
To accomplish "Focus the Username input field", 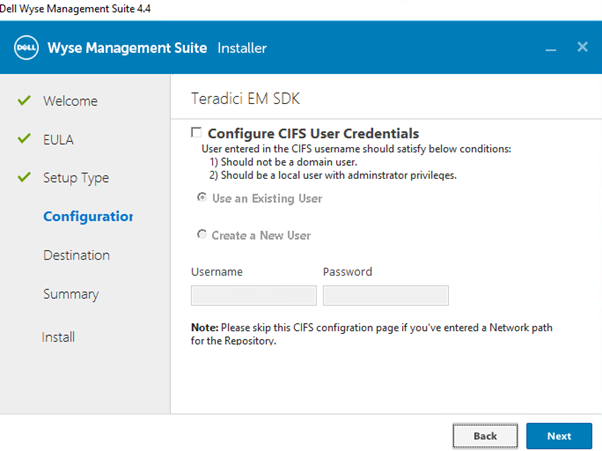I will click(x=253, y=295).
